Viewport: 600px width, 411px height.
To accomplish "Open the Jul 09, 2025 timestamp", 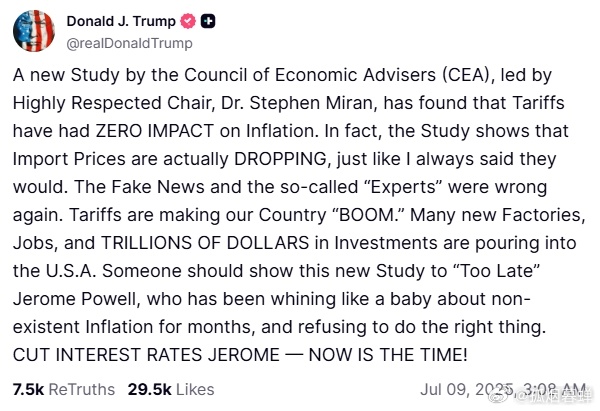I will pos(503,390).
